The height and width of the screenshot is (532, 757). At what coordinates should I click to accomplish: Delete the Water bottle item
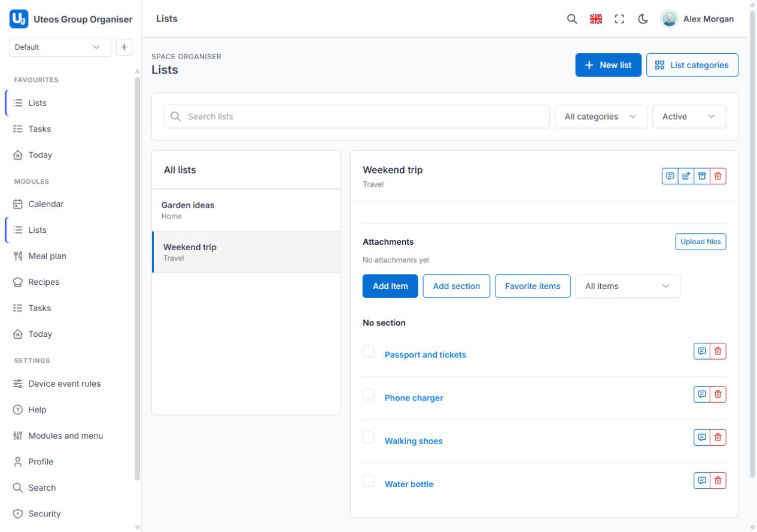[718, 481]
